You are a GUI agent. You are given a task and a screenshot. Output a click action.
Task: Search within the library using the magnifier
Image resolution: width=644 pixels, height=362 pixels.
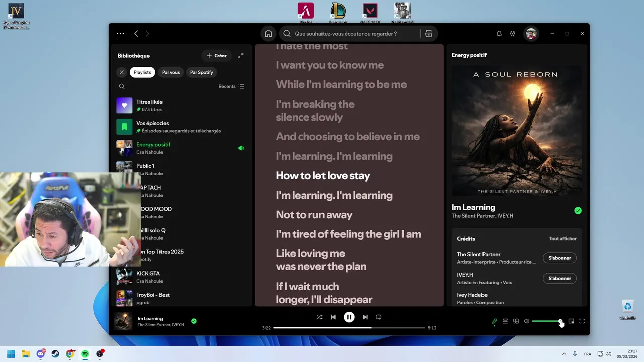[122, 86]
